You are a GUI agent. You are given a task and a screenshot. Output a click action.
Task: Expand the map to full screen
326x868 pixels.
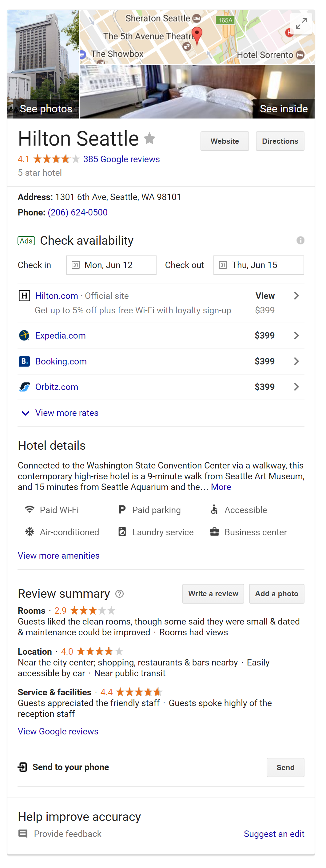click(x=301, y=24)
